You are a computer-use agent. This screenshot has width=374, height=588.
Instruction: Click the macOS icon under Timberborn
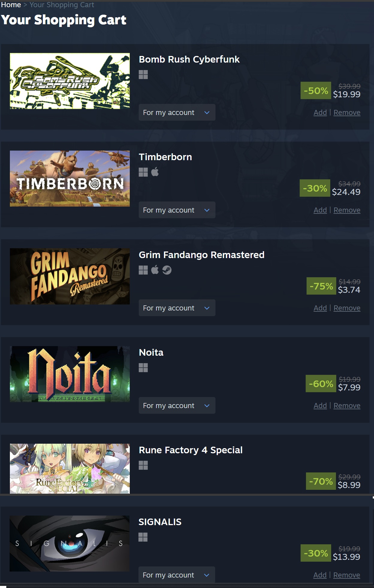155,172
